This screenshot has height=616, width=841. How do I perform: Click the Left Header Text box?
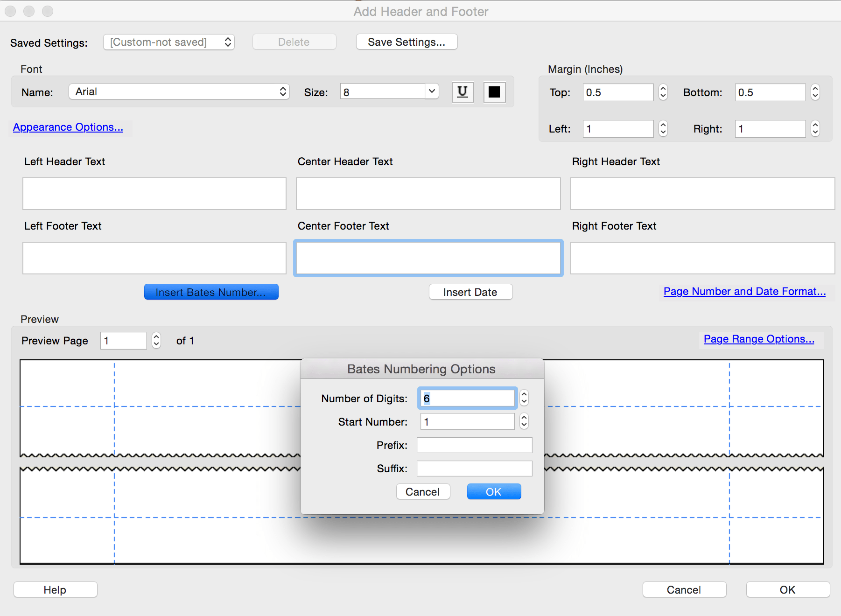[x=154, y=194]
